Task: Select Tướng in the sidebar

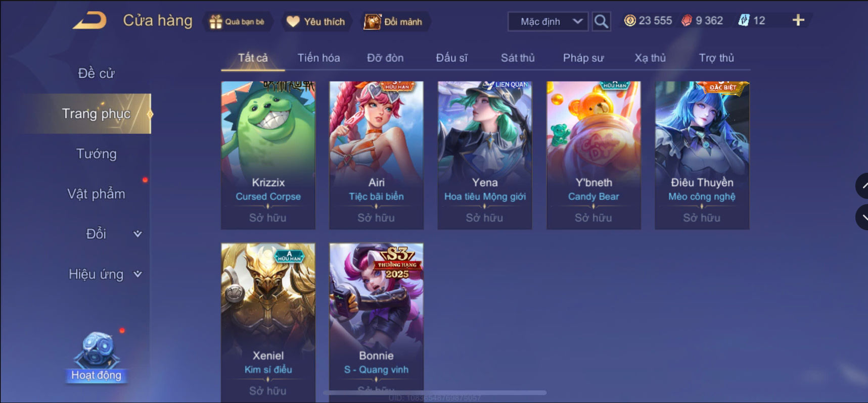Action: [x=96, y=154]
